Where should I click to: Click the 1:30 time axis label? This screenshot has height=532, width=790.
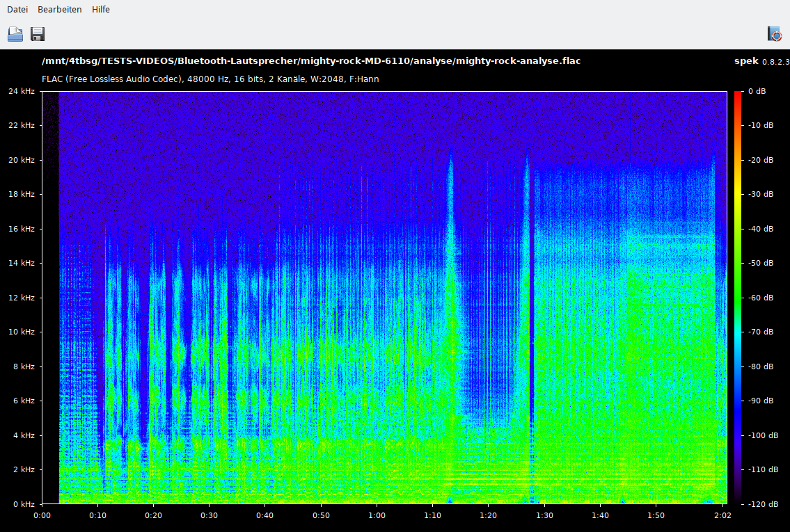[x=544, y=515]
